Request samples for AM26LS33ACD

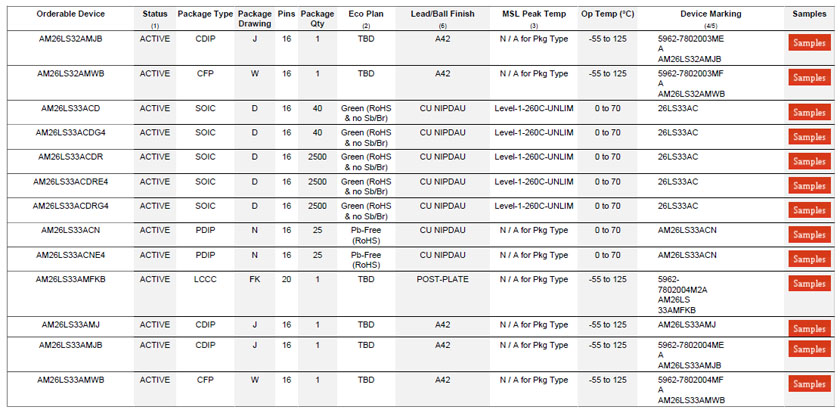809,111
